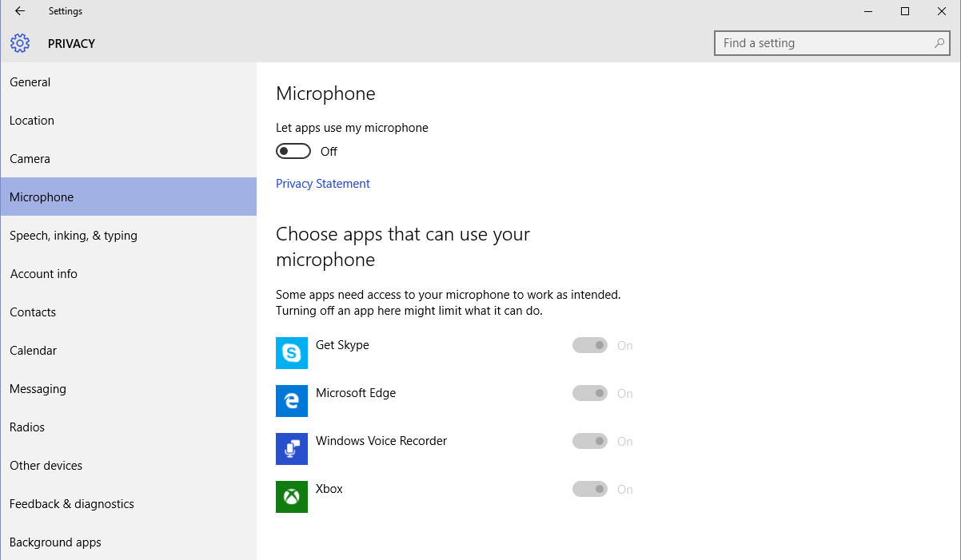Click the Windows Voice Recorder app name
The image size is (961, 560).
[x=381, y=441]
